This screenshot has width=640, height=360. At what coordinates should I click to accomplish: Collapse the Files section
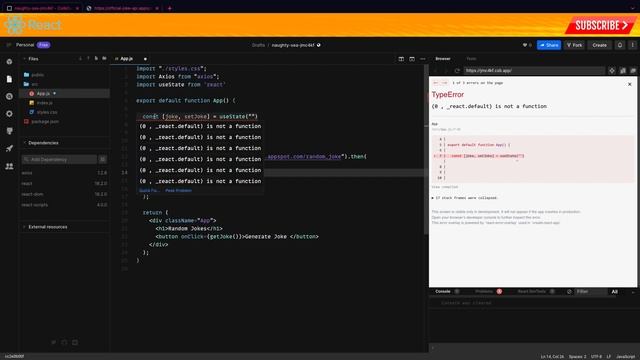point(24,59)
